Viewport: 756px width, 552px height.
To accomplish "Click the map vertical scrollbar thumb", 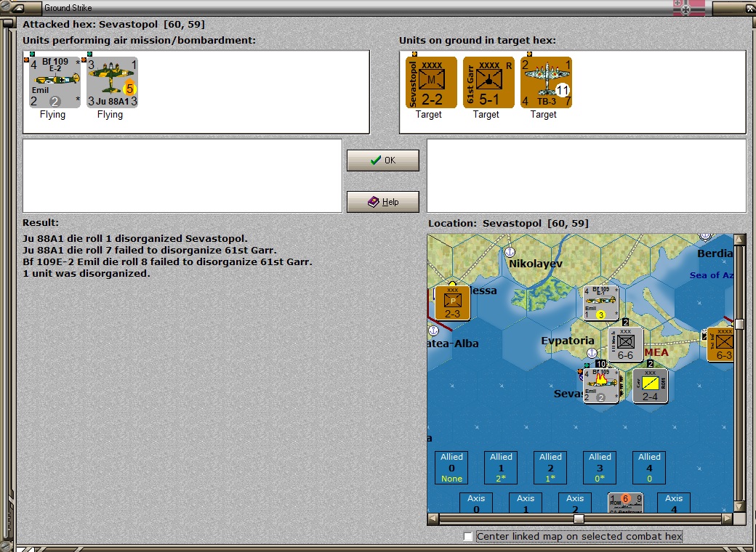I will point(739,324).
